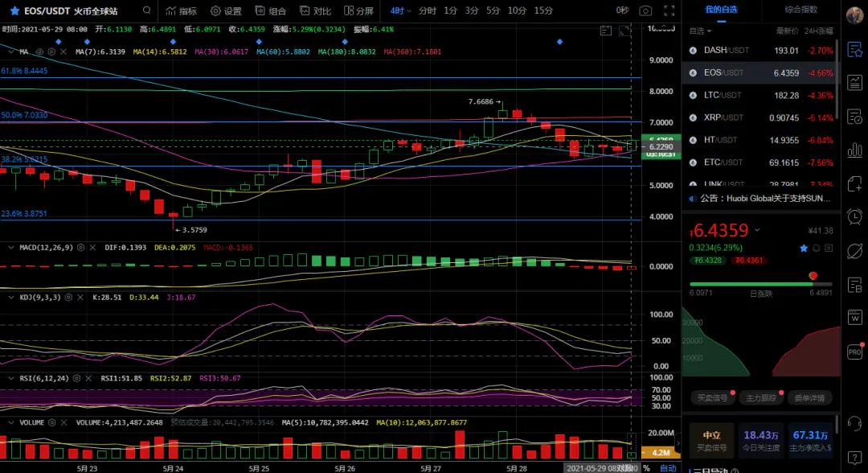Screen dimensions: 868x473
Task: Select DASH/USDT in watchlist
Action: pos(761,51)
